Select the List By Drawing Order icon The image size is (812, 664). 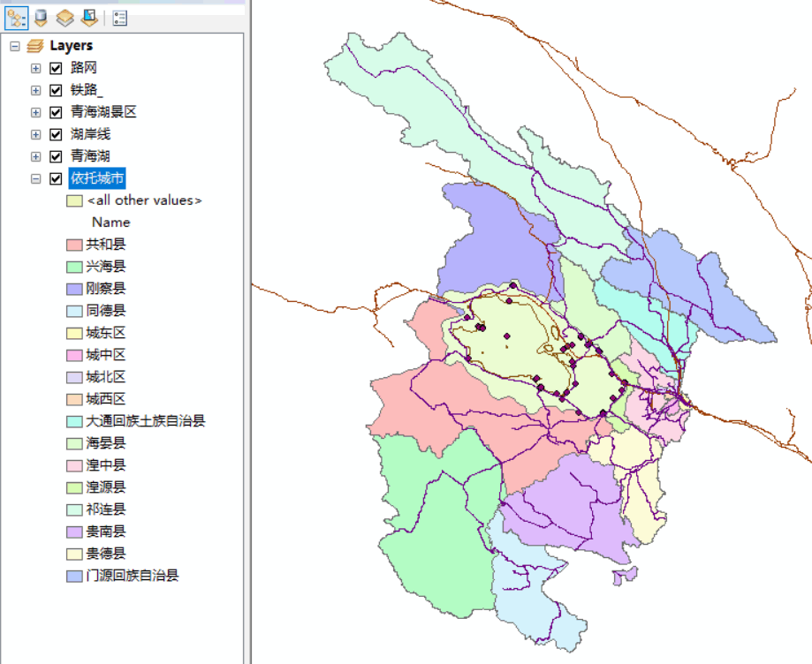[15, 18]
